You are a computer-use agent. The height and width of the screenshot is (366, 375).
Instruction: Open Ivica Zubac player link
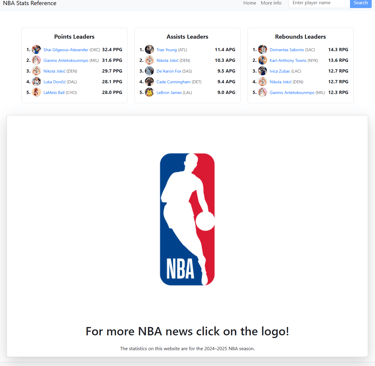[280, 71]
